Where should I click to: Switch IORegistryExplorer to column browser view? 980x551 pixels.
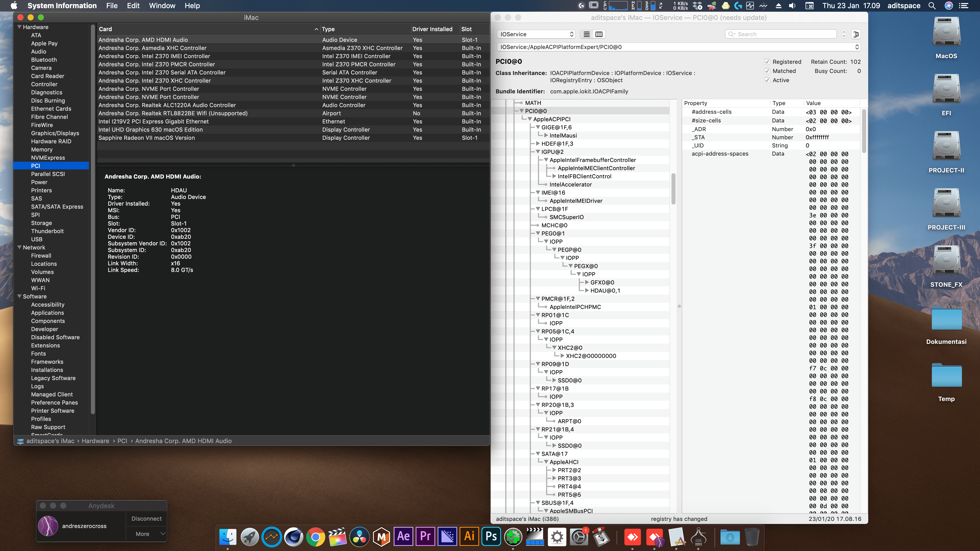(599, 34)
